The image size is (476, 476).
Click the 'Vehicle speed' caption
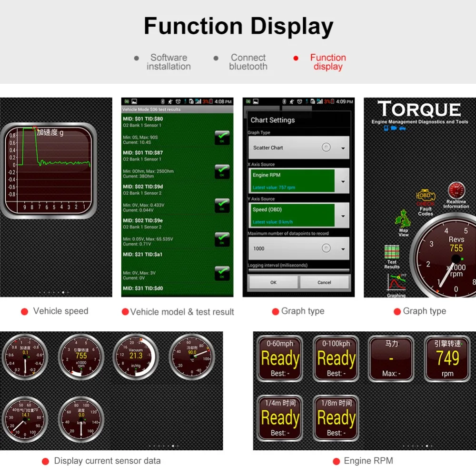61,311
